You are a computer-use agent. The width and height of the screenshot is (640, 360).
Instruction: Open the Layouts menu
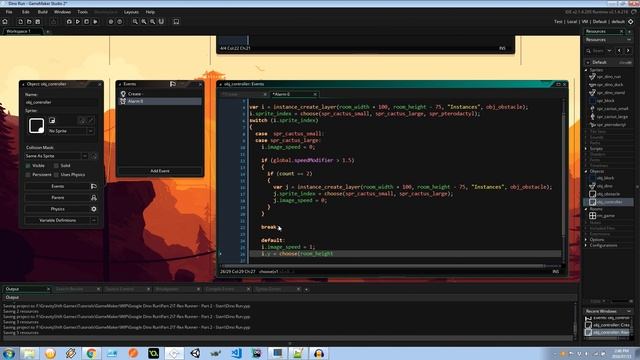tap(131, 12)
